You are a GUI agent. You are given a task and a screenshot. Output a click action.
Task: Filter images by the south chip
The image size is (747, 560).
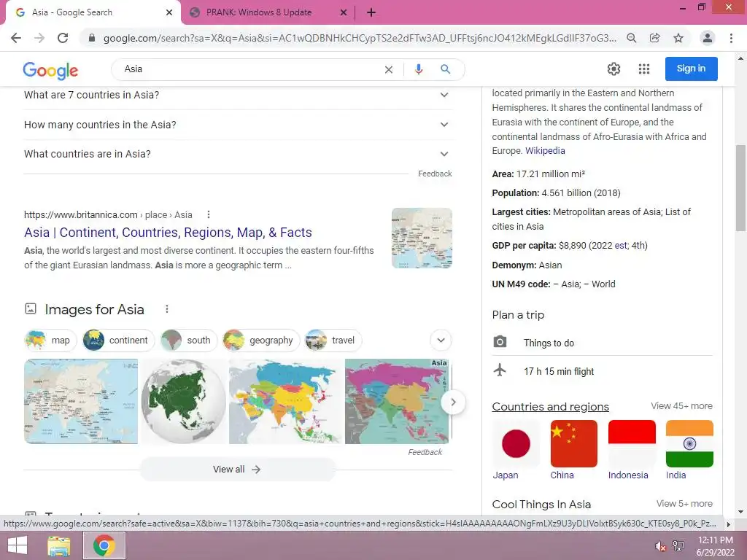pyautogui.click(x=189, y=341)
